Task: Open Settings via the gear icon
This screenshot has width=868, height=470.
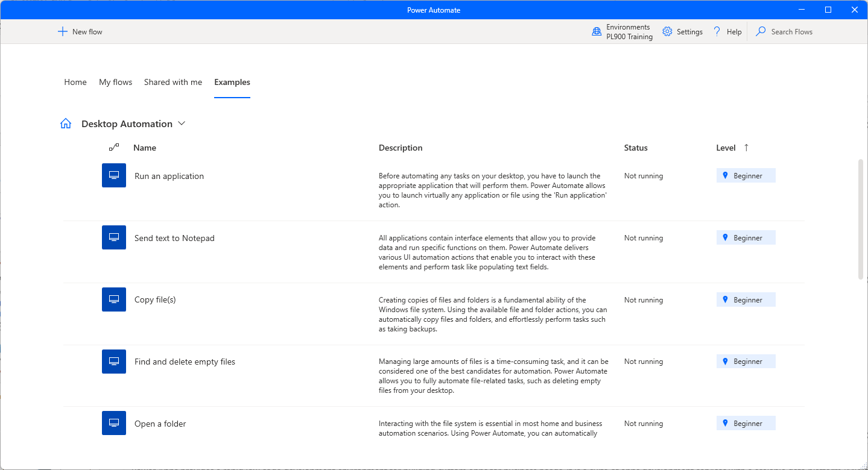Action: [667, 31]
